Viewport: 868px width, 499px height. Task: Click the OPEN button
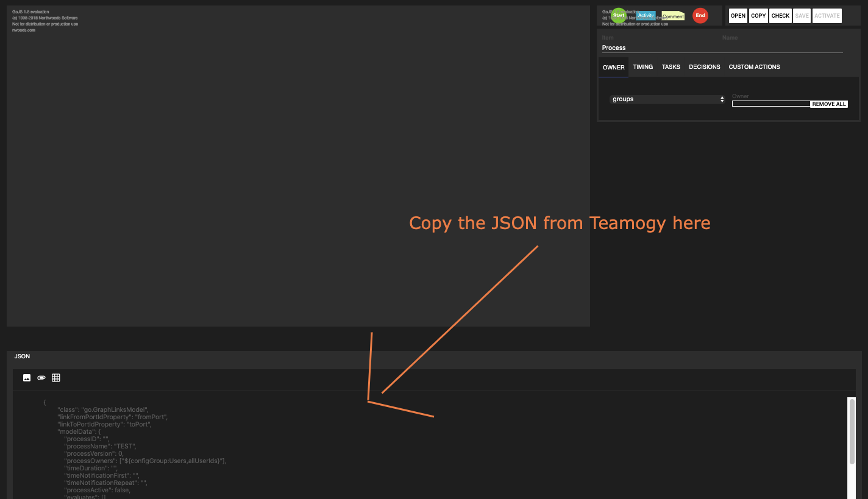coord(738,16)
